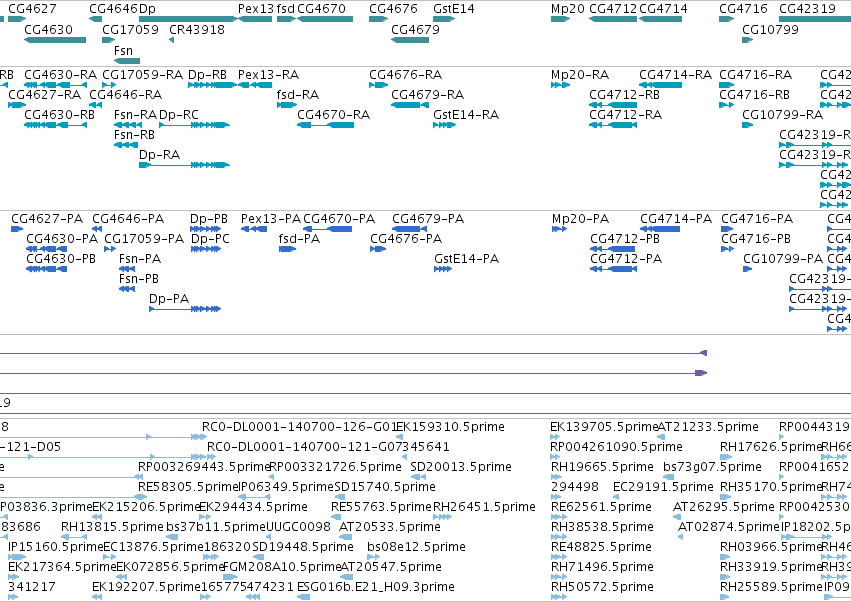This screenshot has height=602, width=851.
Task: Select the SD20013.5prime EST label
Action: (x=461, y=467)
